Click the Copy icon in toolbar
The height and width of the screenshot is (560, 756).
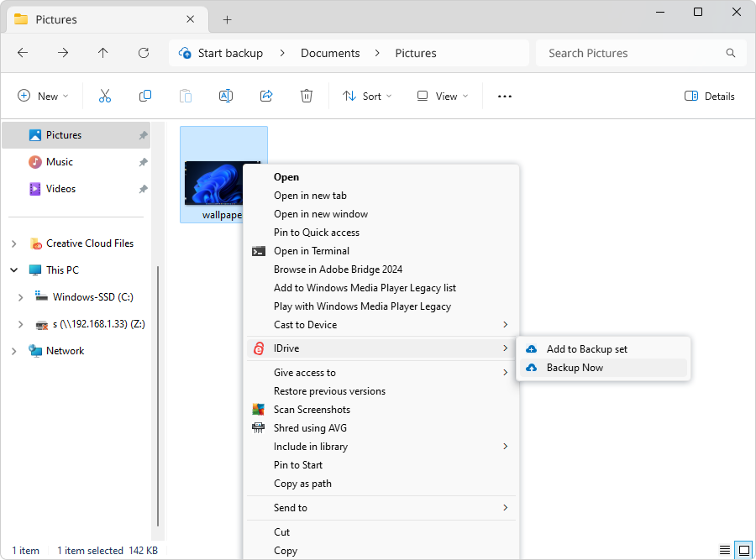coord(145,97)
